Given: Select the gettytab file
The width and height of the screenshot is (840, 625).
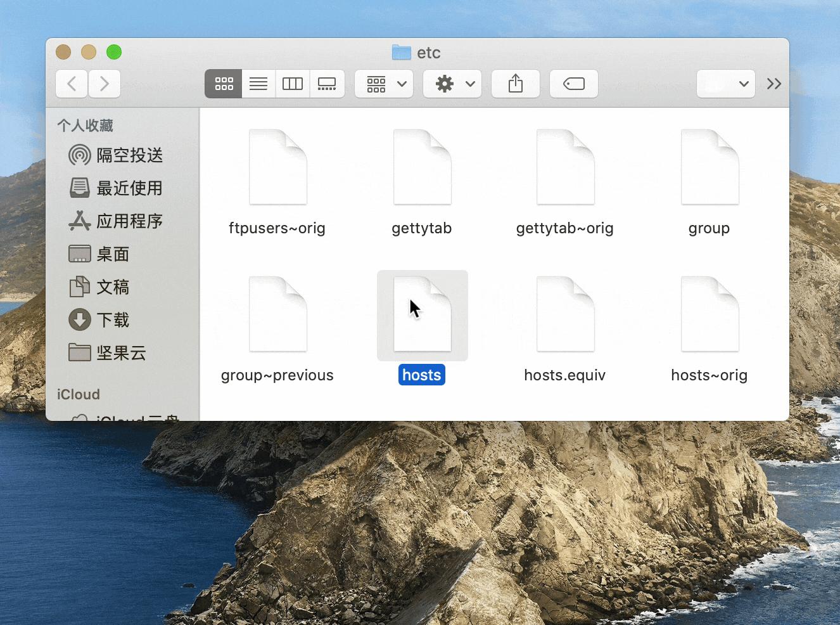Looking at the screenshot, I should click(422, 167).
